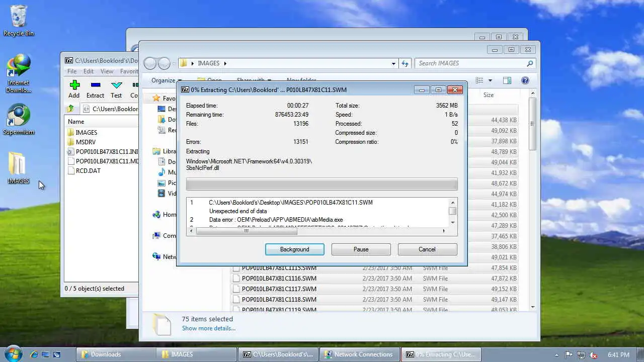The height and width of the screenshot is (362, 644).
Task: Click the 44,438 KB size cell
Action: [x=504, y=120]
